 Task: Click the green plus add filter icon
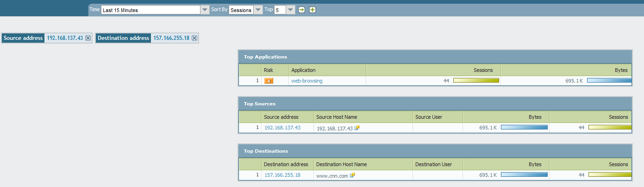click(x=313, y=10)
